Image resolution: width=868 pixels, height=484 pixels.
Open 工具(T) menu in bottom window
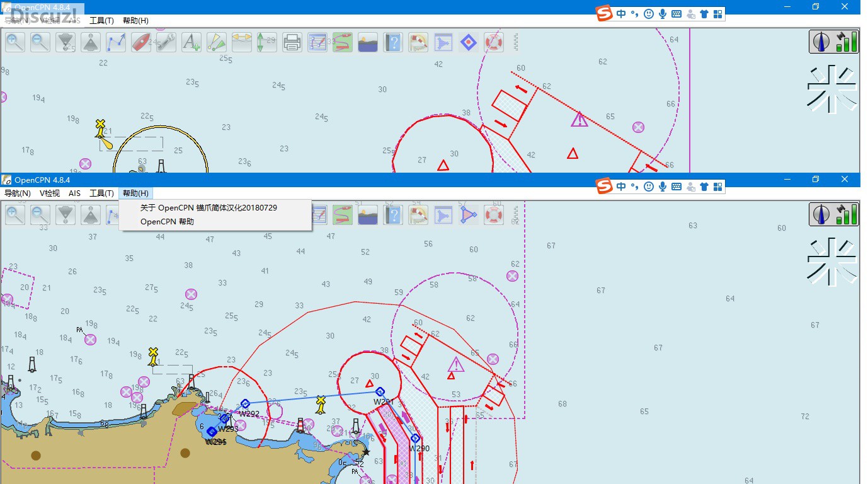101,193
